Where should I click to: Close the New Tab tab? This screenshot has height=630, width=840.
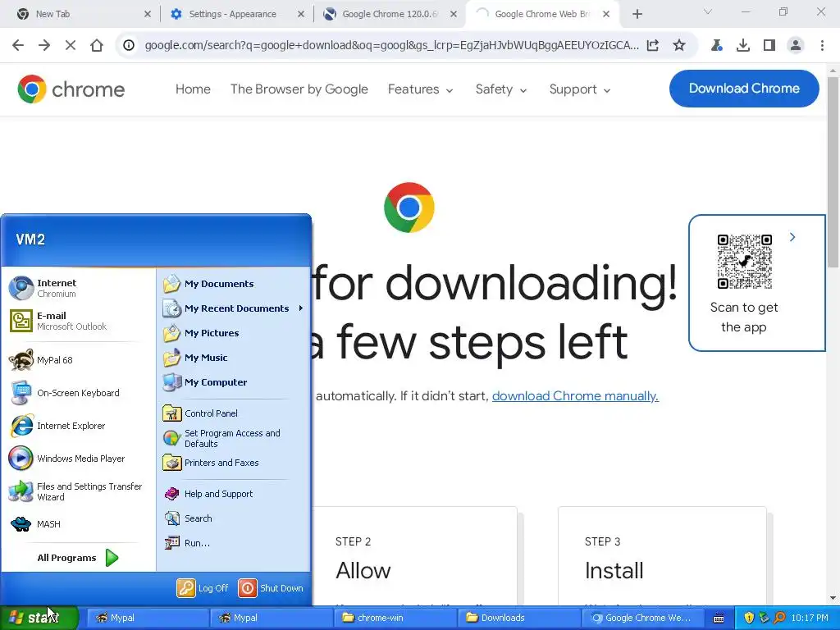pos(148,14)
